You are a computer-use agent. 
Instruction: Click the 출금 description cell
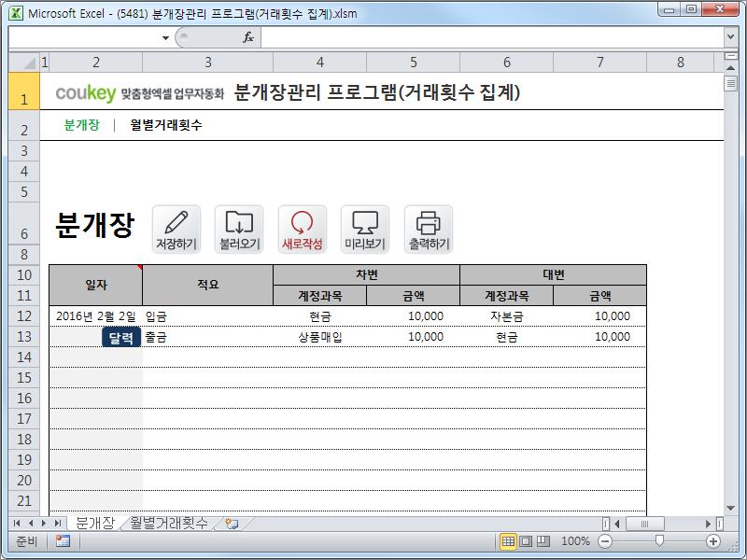pyautogui.click(x=207, y=337)
